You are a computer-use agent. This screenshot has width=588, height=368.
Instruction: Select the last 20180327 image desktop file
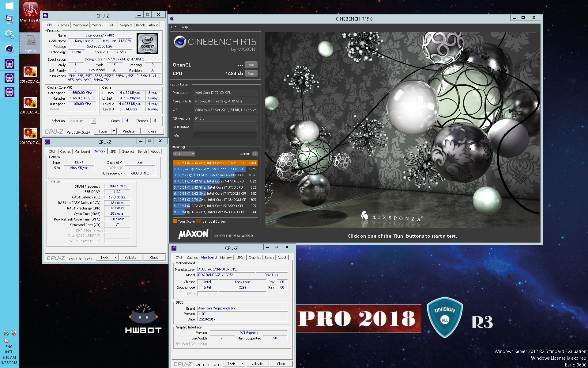click(x=30, y=136)
